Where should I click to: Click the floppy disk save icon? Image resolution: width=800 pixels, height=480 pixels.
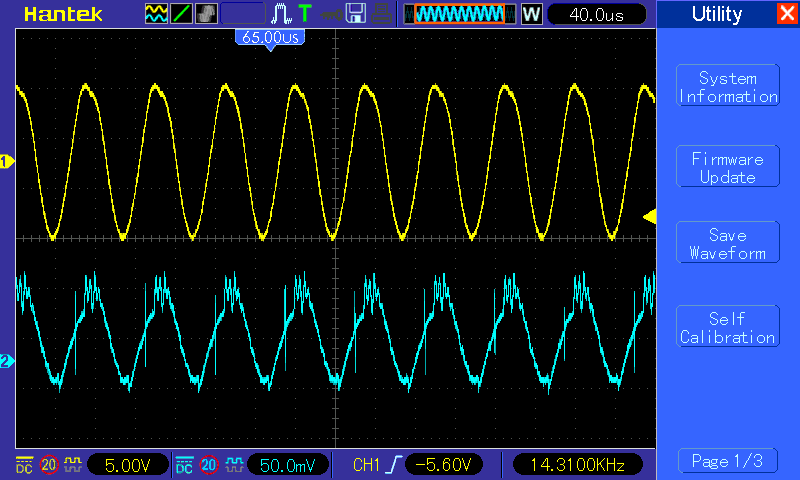pyautogui.click(x=356, y=14)
